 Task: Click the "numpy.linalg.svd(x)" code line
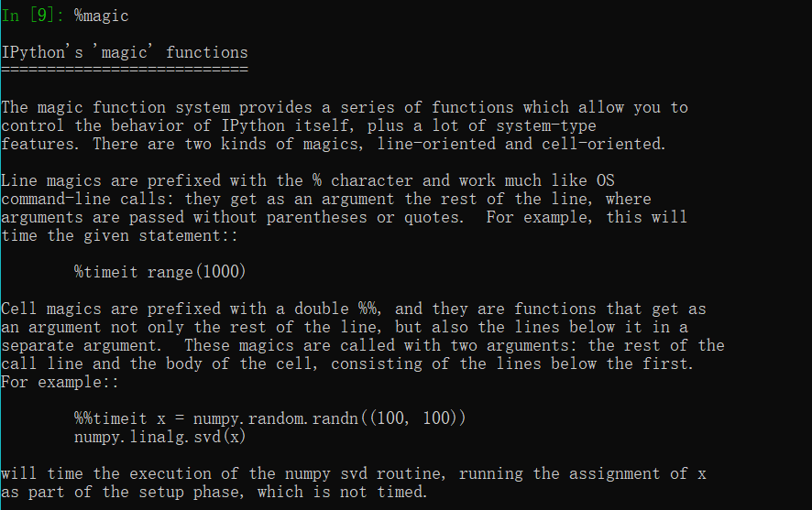160,437
